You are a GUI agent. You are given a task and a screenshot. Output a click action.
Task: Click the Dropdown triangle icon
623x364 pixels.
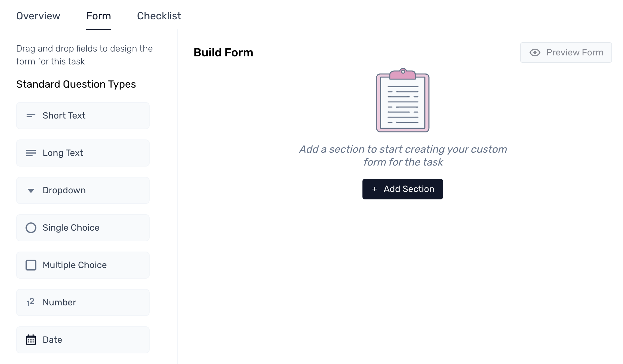click(31, 191)
